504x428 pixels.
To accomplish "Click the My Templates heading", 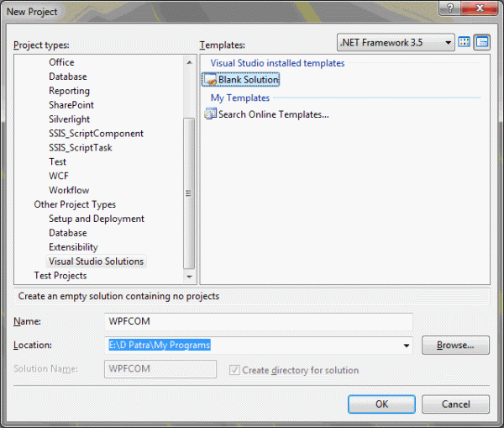I will pyautogui.click(x=239, y=98).
